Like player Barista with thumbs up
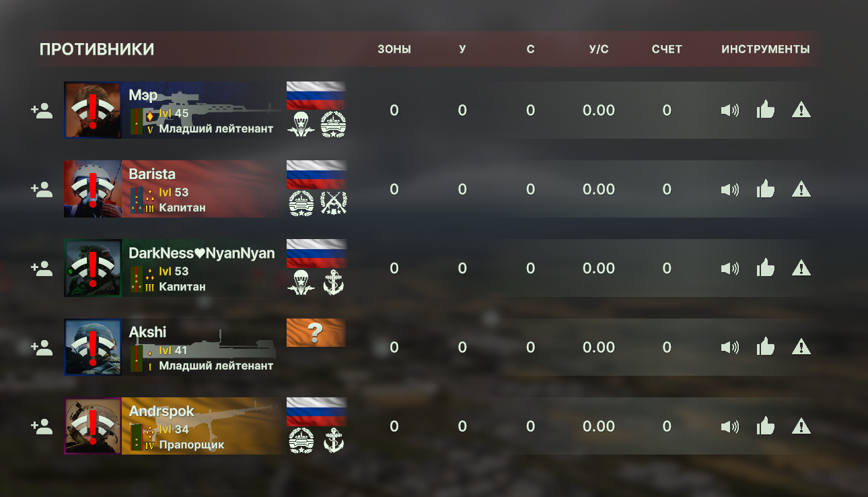This screenshot has height=497, width=868. 766,188
